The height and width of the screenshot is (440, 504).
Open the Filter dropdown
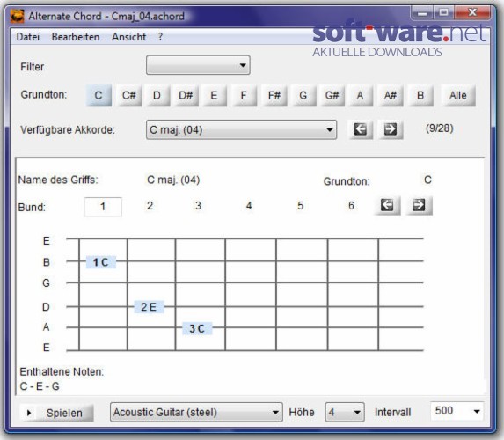click(x=198, y=65)
